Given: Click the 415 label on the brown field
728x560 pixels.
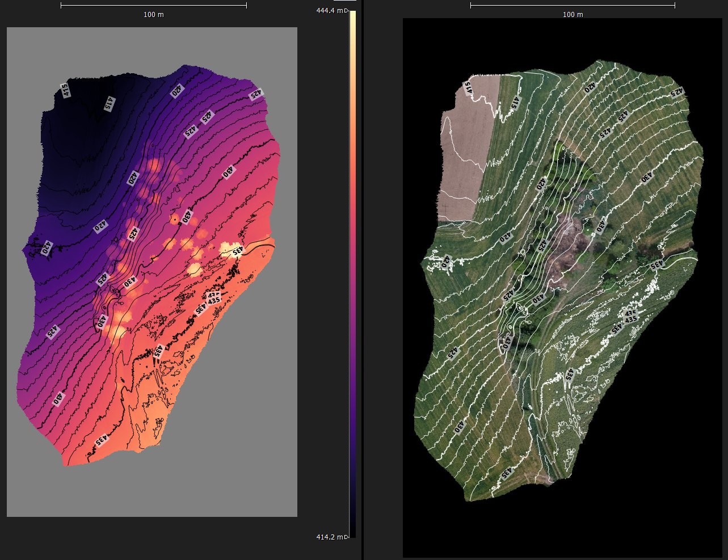Looking at the screenshot, I should tap(468, 89).
